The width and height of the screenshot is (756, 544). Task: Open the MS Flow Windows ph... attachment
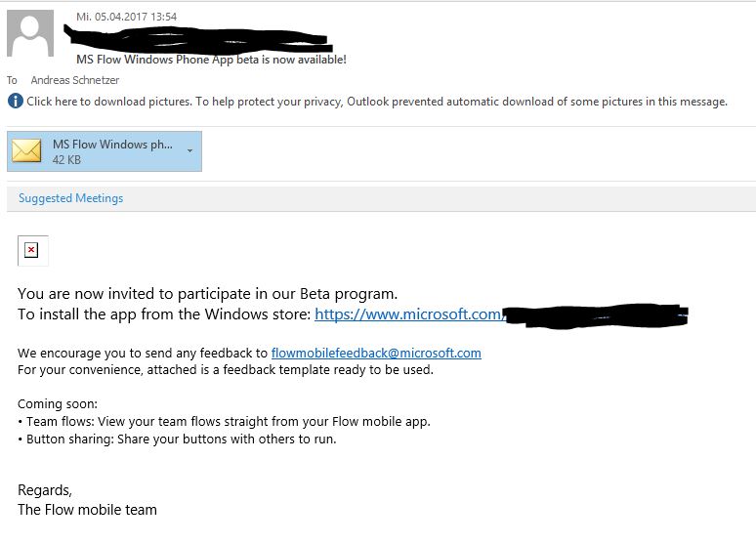(x=111, y=145)
